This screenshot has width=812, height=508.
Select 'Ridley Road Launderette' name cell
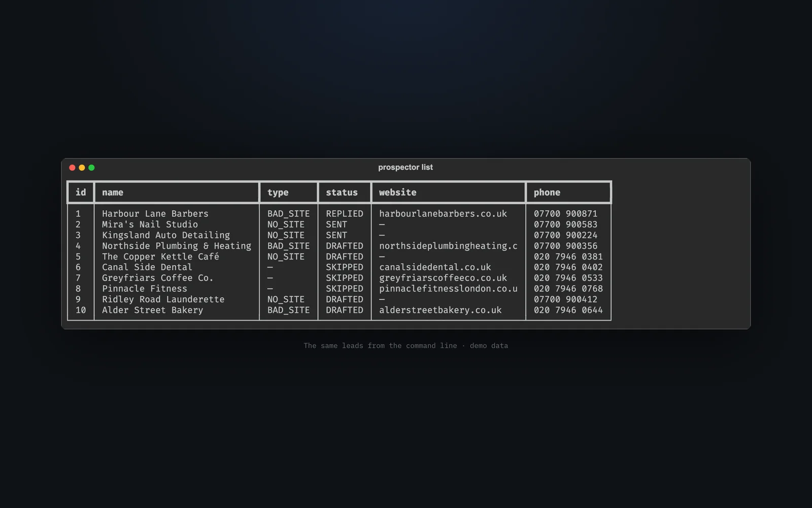point(163,299)
